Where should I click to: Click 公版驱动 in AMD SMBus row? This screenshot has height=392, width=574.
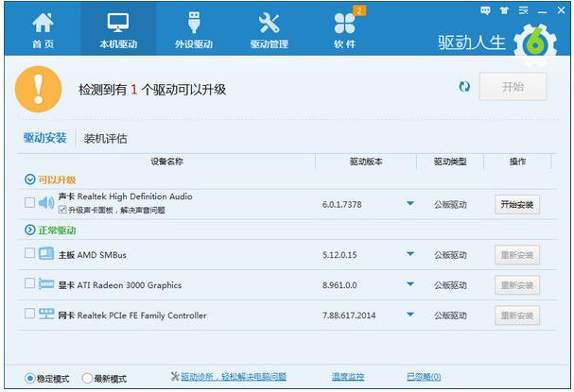[450, 255]
